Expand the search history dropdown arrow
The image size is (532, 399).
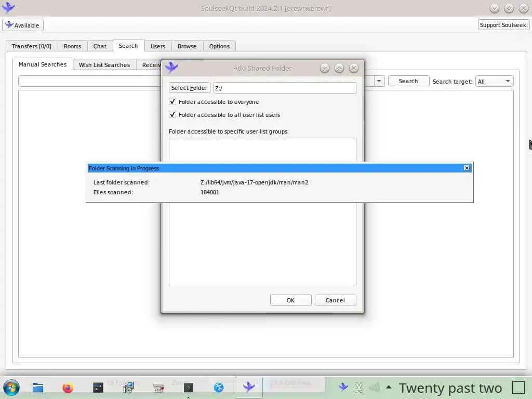[x=379, y=81]
